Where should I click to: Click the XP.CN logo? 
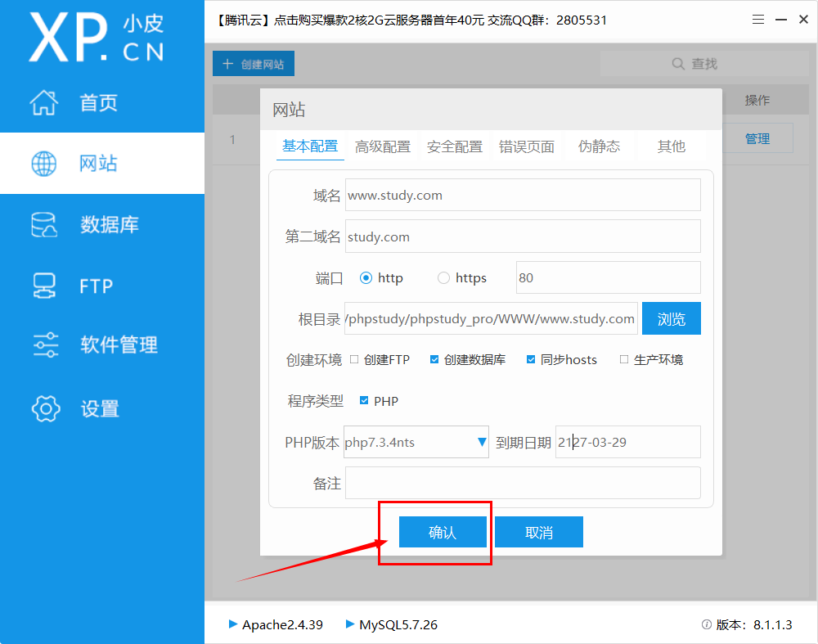click(x=97, y=37)
